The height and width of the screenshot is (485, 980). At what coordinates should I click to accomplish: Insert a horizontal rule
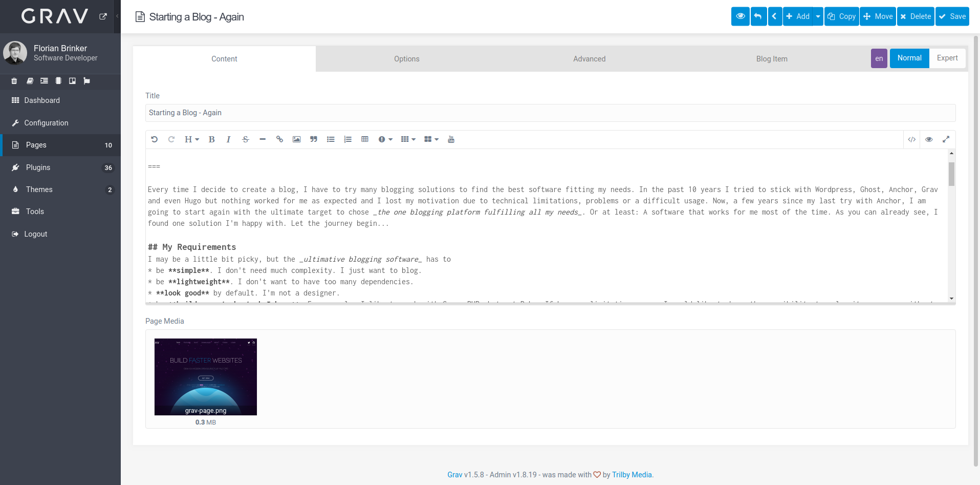(263, 139)
